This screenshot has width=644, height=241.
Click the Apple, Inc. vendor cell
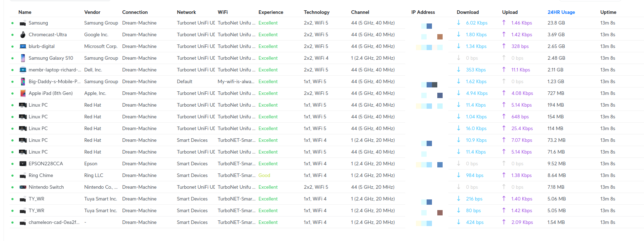pos(95,93)
